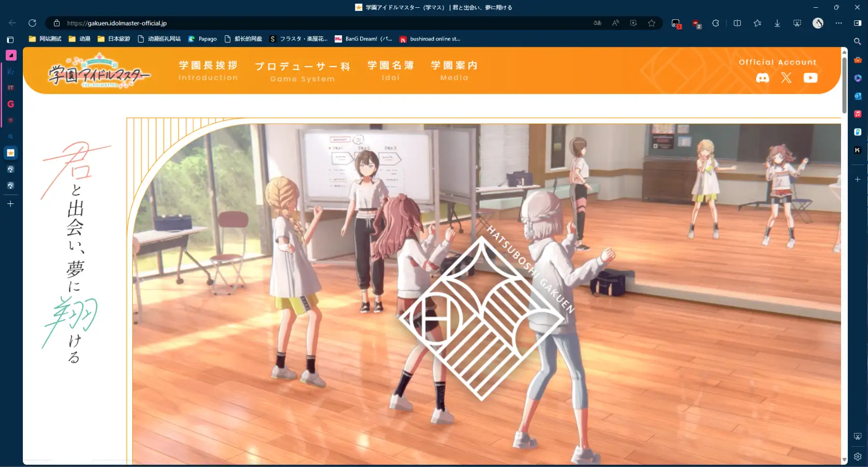Open the Papago bookmark
The width and height of the screenshot is (868, 467).
[x=203, y=39]
